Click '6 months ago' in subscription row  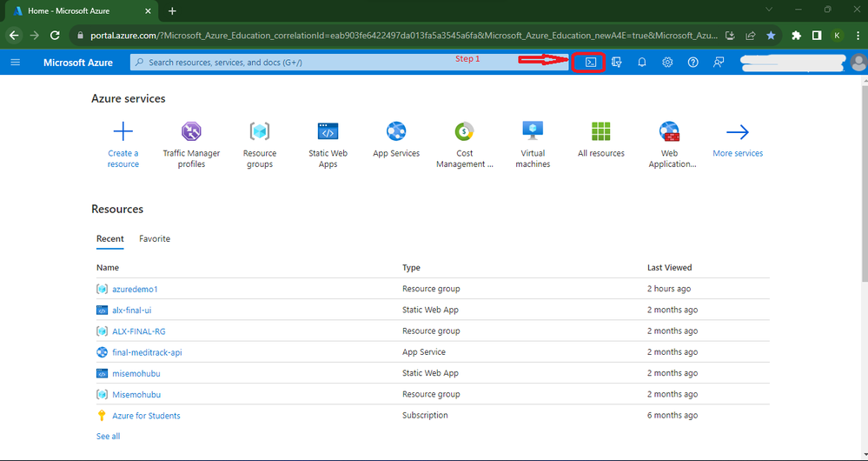click(x=673, y=416)
